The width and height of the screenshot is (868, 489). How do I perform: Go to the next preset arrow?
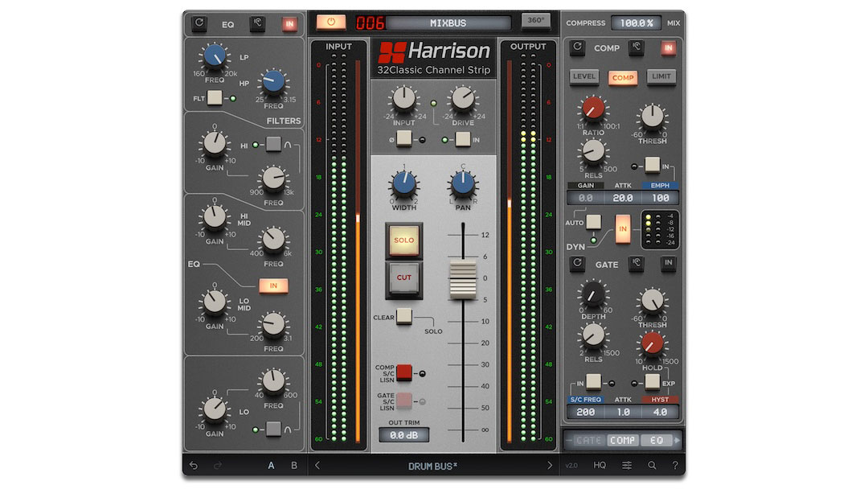point(549,465)
